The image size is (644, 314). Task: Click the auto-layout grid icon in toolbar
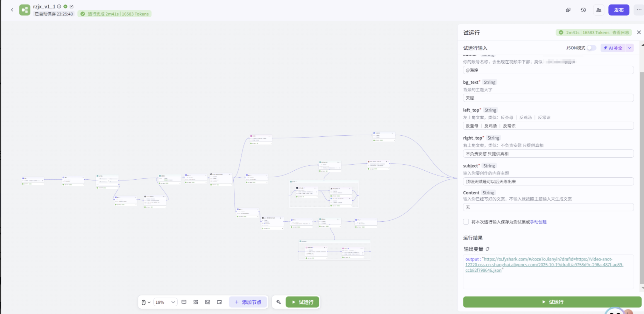point(196,302)
